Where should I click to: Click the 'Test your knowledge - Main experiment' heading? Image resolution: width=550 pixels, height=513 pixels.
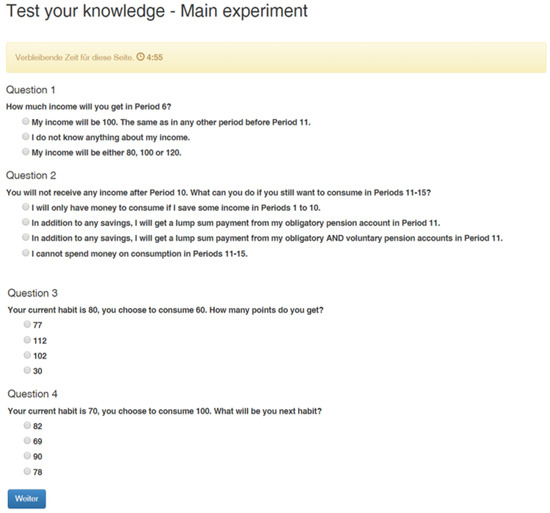(157, 11)
